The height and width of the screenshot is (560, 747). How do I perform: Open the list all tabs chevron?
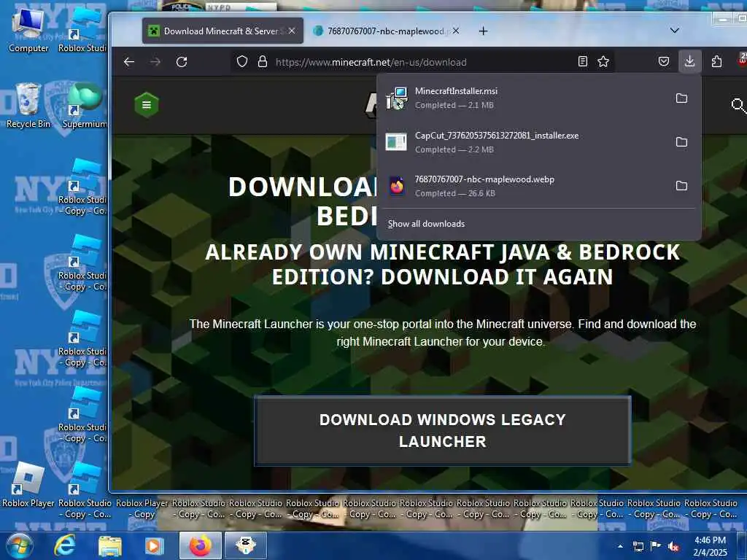click(x=675, y=31)
